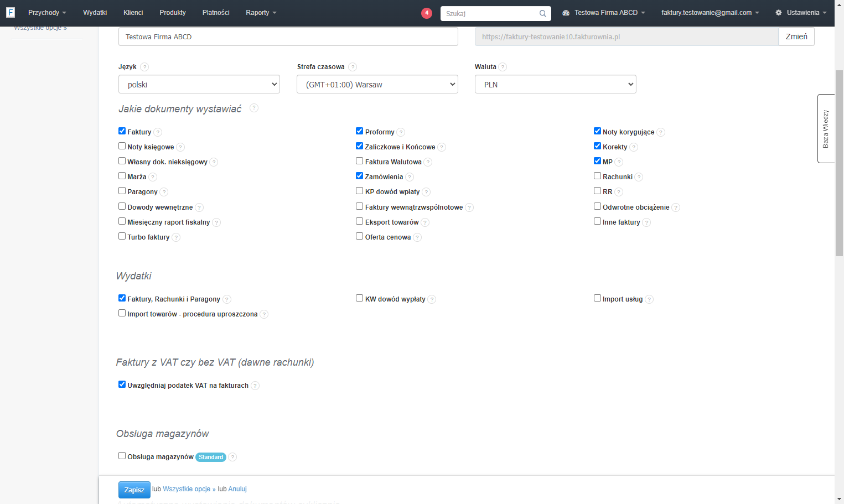This screenshot has height=504, width=844.
Task: Open the Waluta PLN dropdown
Action: [x=556, y=84]
